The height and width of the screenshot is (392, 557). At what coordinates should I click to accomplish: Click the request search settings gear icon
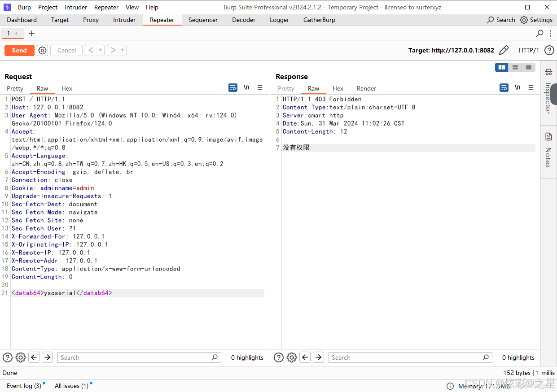pos(21,357)
